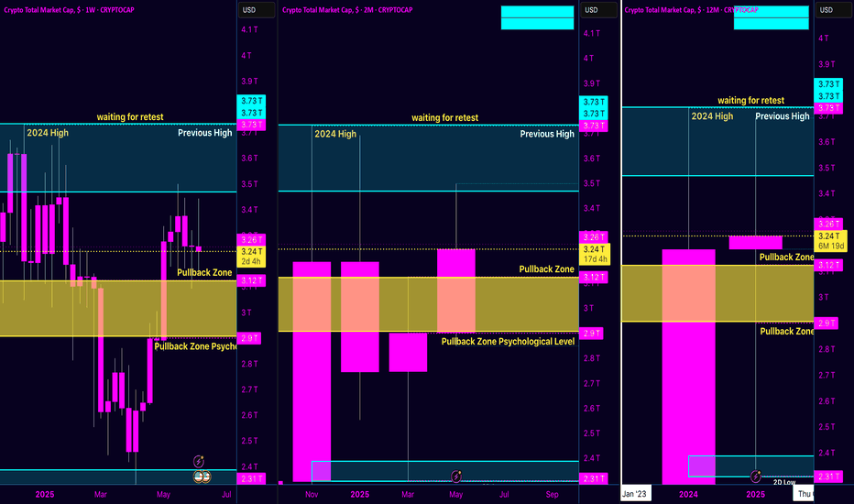The width and height of the screenshot is (854, 504).
Task: Select 'waiting for retest' label in 12M chart
Action: tap(750, 100)
